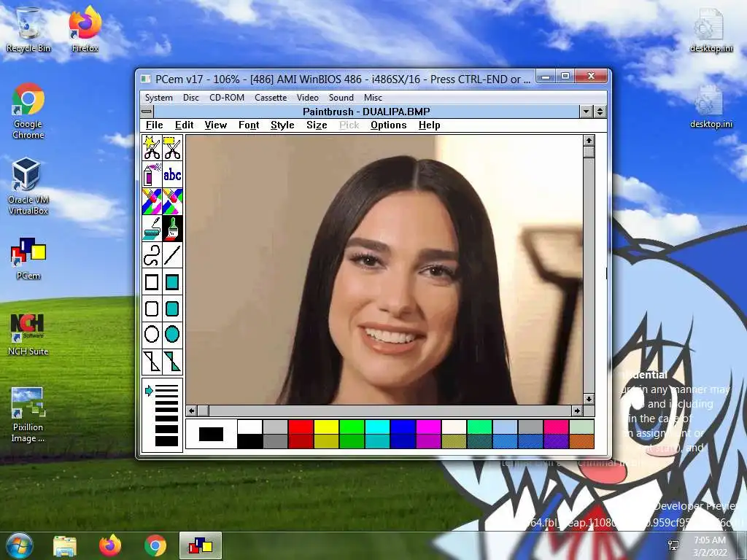Select the Google Chrome desktop shortcut
The image size is (747, 560).
(28, 111)
